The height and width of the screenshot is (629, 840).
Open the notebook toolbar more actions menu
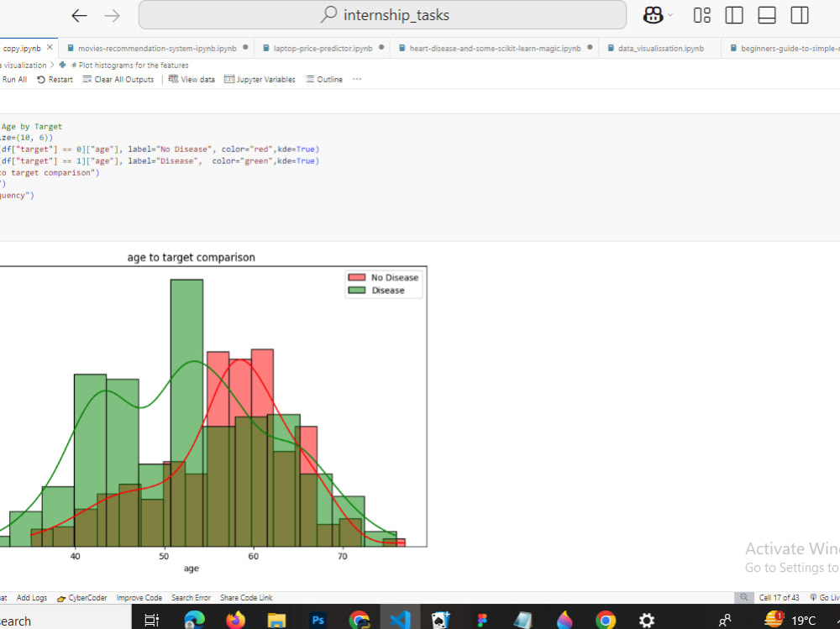(357, 79)
